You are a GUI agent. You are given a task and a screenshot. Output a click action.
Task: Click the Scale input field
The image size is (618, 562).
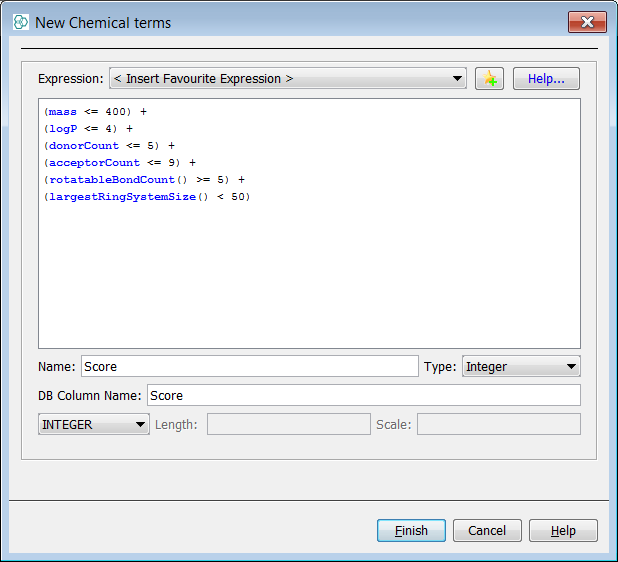[x=498, y=425]
